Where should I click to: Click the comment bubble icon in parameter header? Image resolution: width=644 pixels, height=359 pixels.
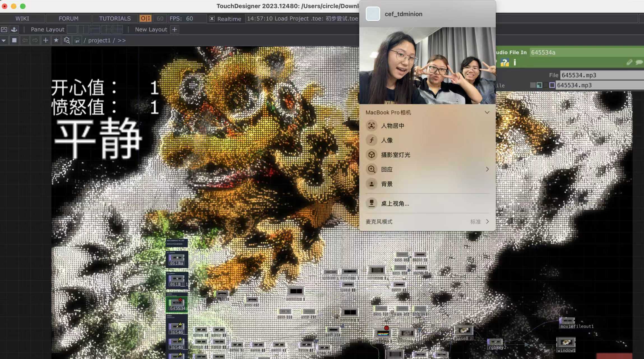pyautogui.click(x=639, y=62)
